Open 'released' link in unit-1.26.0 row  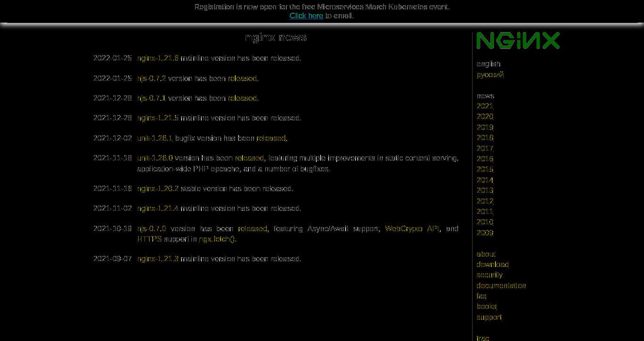coord(249,158)
